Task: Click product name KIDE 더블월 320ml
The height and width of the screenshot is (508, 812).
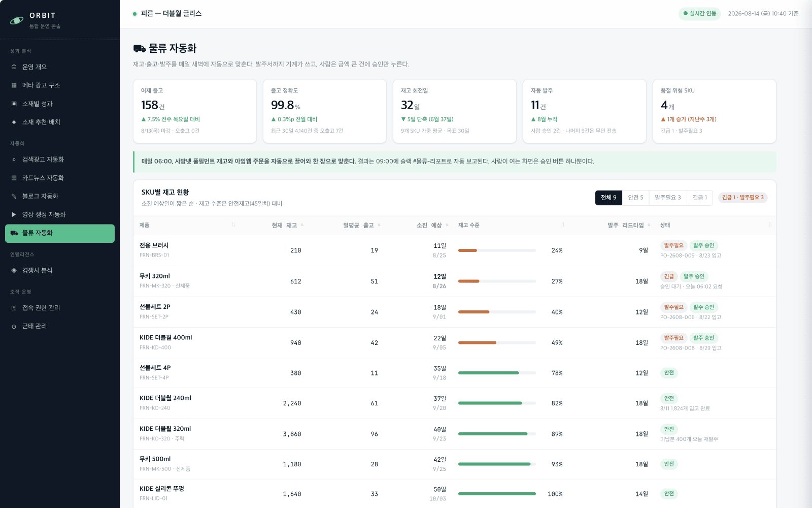Action: click(x=165, y=429)
